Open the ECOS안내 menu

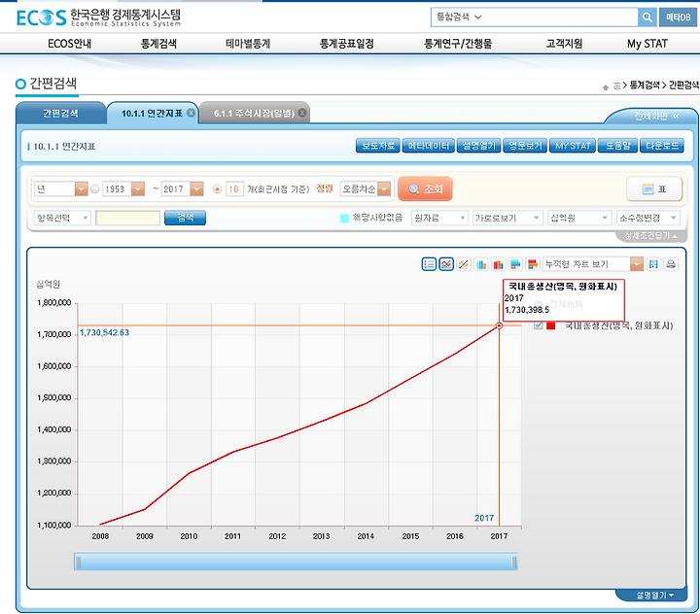click(x=70, y=44)
